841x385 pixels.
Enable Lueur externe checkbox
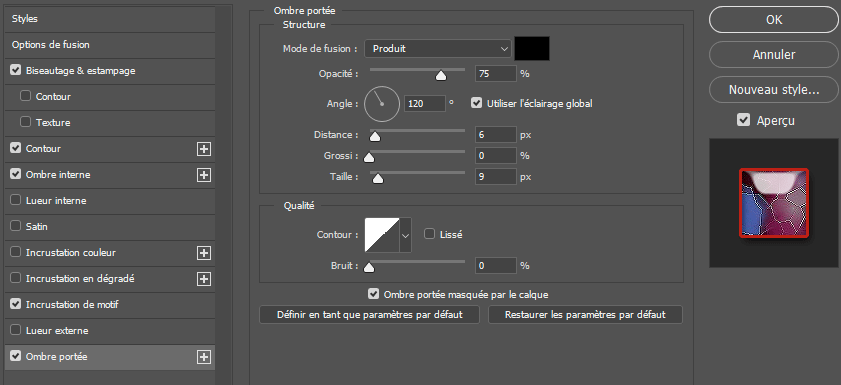click(16, 330)
